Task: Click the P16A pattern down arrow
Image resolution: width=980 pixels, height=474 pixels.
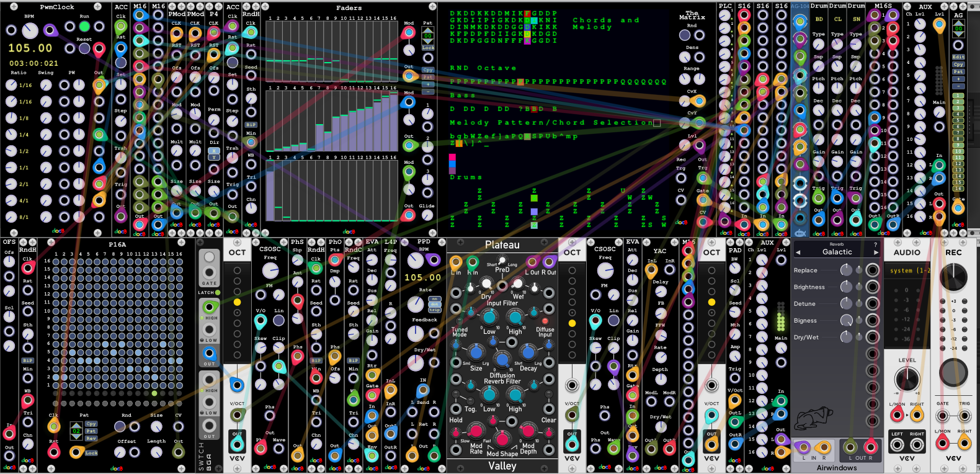Action: (76, 437)
